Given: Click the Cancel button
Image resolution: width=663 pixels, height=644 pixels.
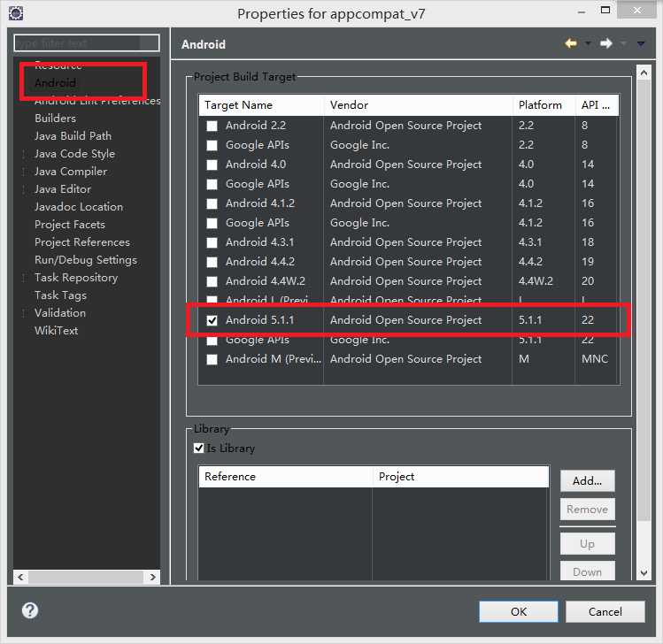Looking at the screenshot, I should pyautogui.click(x=605, y=611).
